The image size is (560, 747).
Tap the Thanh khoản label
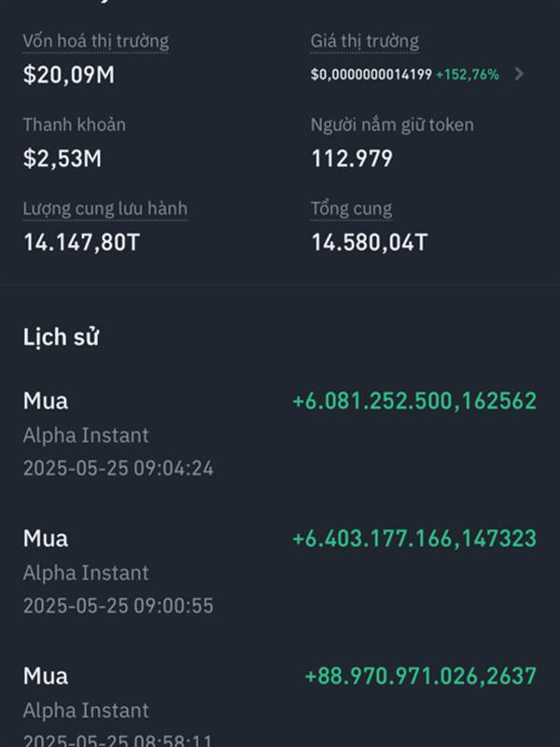[x=75, y=125]
